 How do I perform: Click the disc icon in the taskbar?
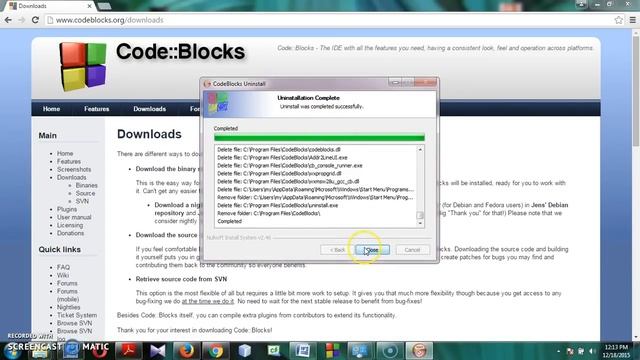tap(390, 351)
